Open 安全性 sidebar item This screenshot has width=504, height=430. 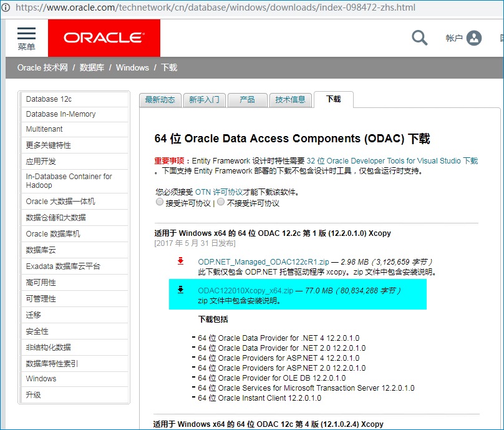[x=75, y=331]
